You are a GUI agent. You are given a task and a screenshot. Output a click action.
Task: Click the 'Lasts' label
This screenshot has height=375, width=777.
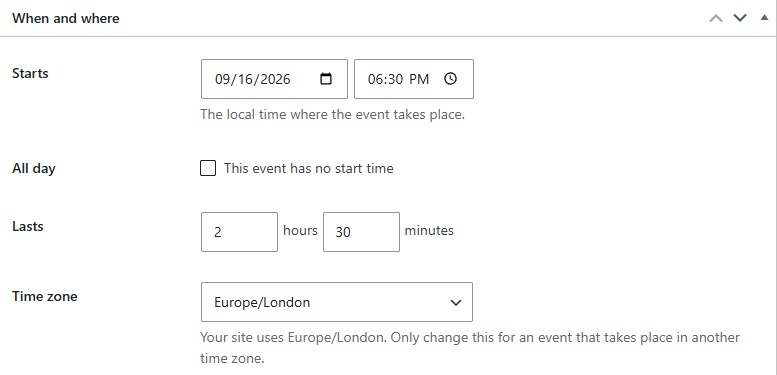[x=28, y=226]
